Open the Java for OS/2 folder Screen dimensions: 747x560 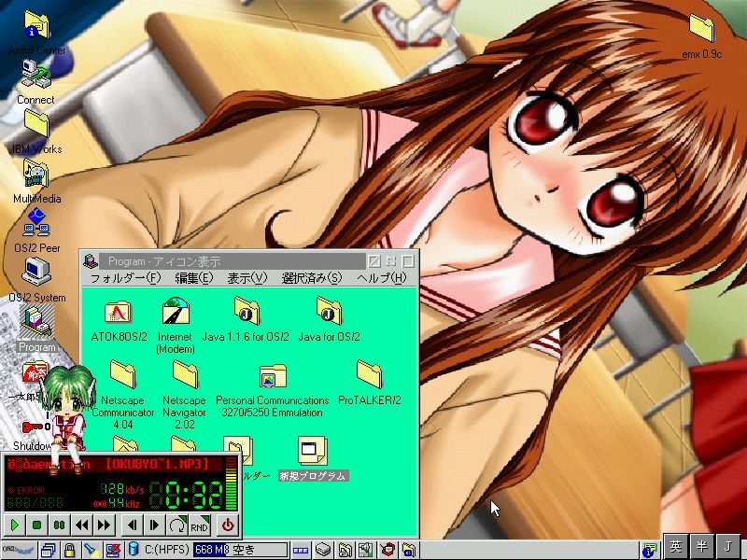[x=329, y=312]
